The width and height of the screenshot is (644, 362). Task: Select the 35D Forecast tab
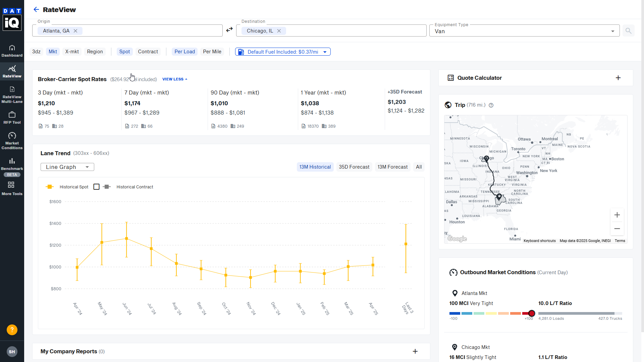tap(354, 167)
